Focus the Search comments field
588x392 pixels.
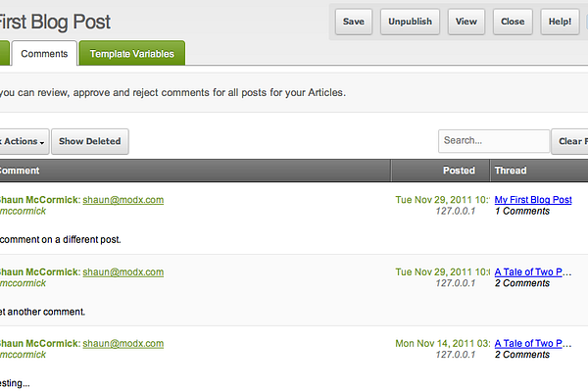494,141
